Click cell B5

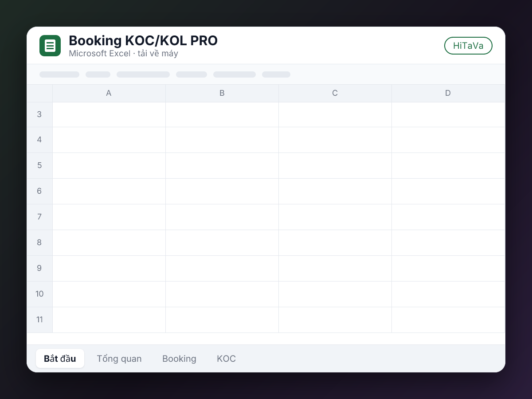pos(222,166)
